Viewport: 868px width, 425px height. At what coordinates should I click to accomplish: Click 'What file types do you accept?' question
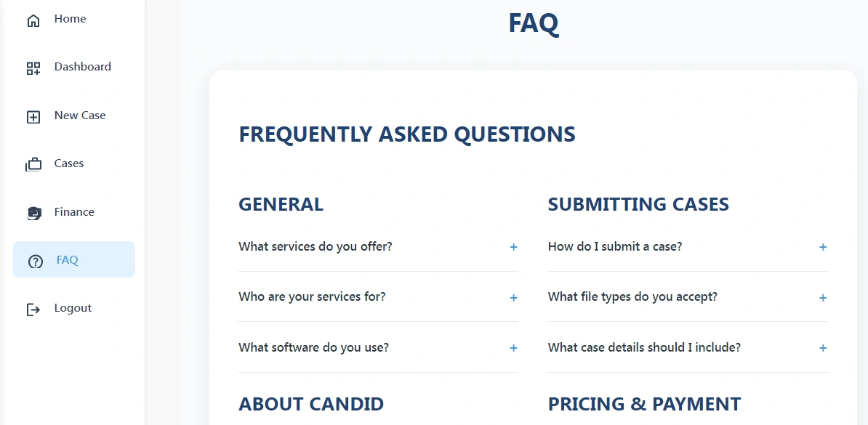pyautogui.click(x=632, y=296)
